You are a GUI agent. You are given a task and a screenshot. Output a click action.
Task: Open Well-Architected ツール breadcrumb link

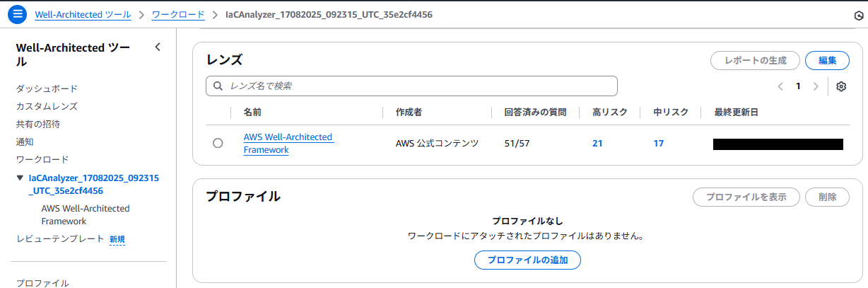(x=83, y=14)
